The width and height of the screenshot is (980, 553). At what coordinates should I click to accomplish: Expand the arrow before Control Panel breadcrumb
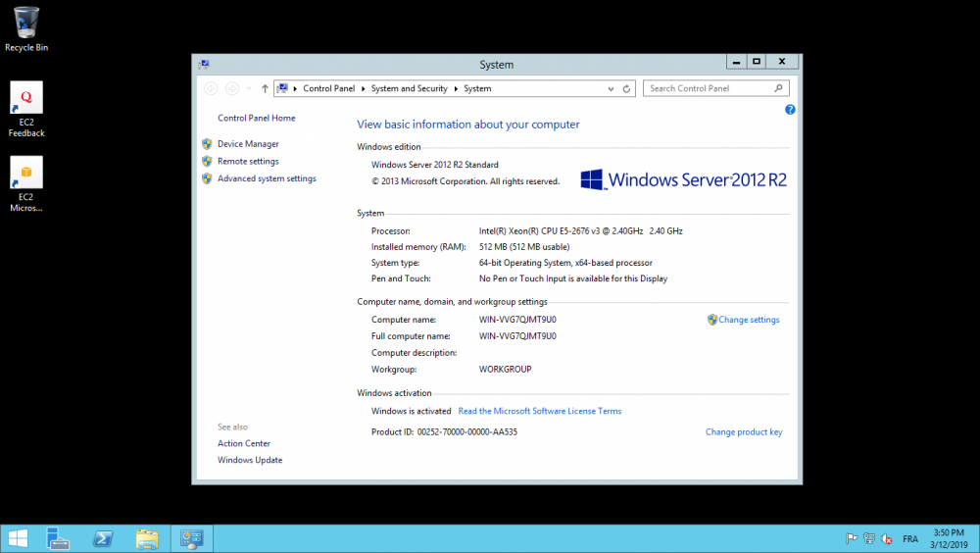[295, 89]
